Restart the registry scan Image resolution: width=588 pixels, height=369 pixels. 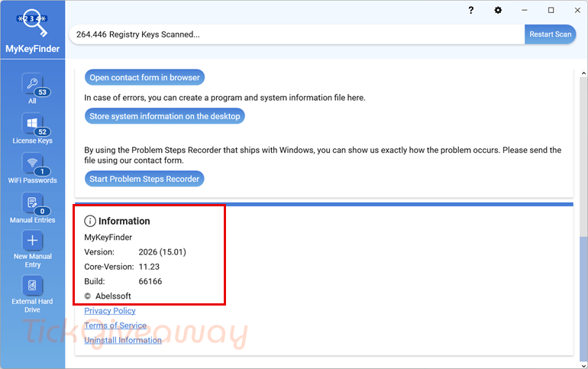[550, 34]
